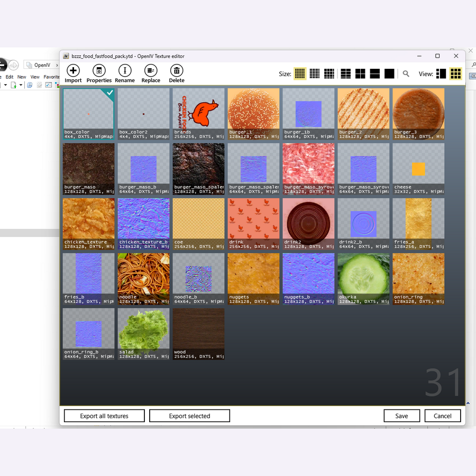Open the View menu in OpenIV

click(x=35, y=77)
